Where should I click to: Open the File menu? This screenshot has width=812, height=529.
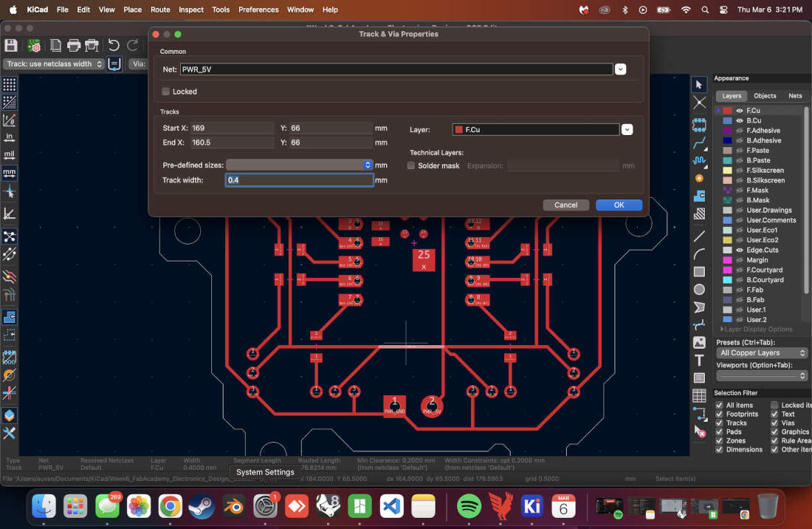[62, 10]
